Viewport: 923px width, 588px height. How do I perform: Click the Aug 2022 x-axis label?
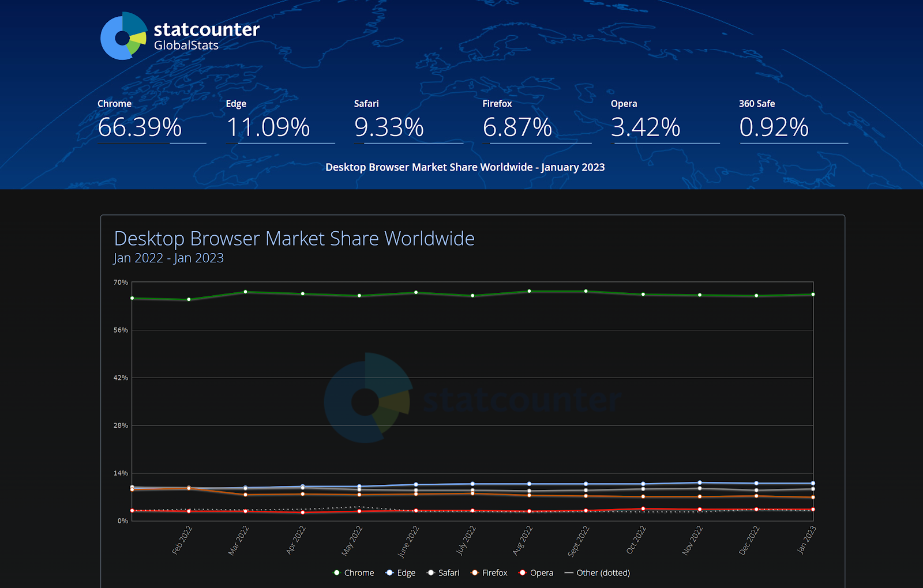click(x=523, y=540)
